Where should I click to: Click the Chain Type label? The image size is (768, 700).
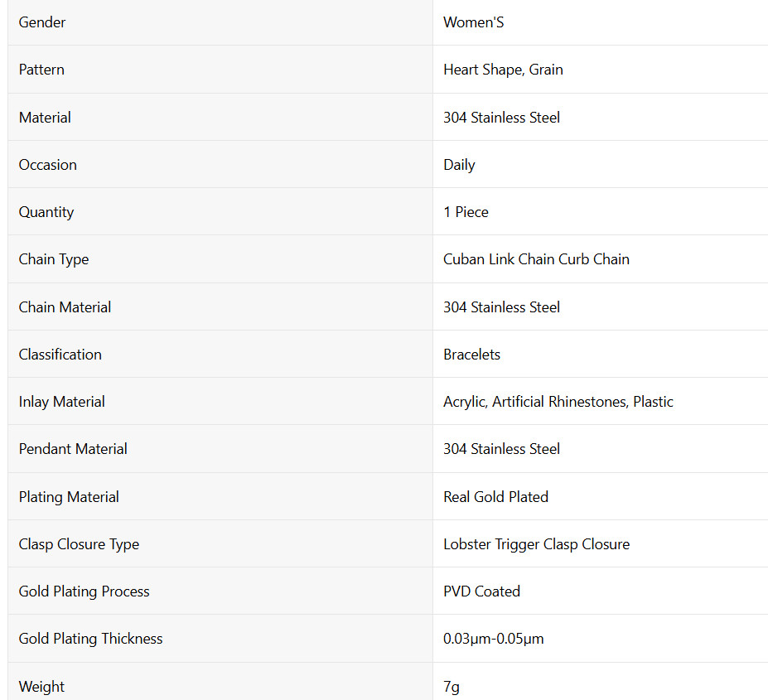click(x=54, y=259)
